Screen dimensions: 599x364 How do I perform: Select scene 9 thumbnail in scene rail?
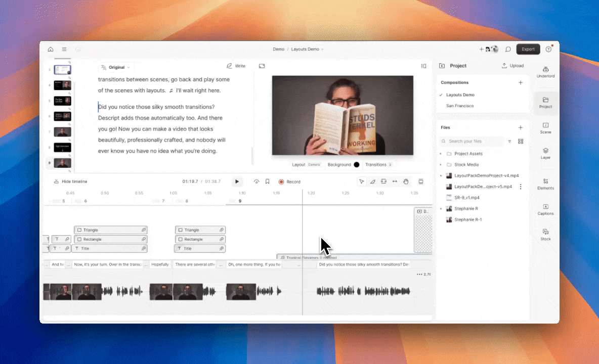click(62, 163)
